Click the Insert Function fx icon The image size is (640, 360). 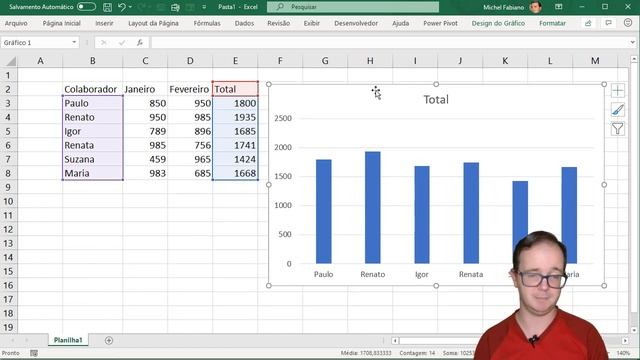[140, 42]
